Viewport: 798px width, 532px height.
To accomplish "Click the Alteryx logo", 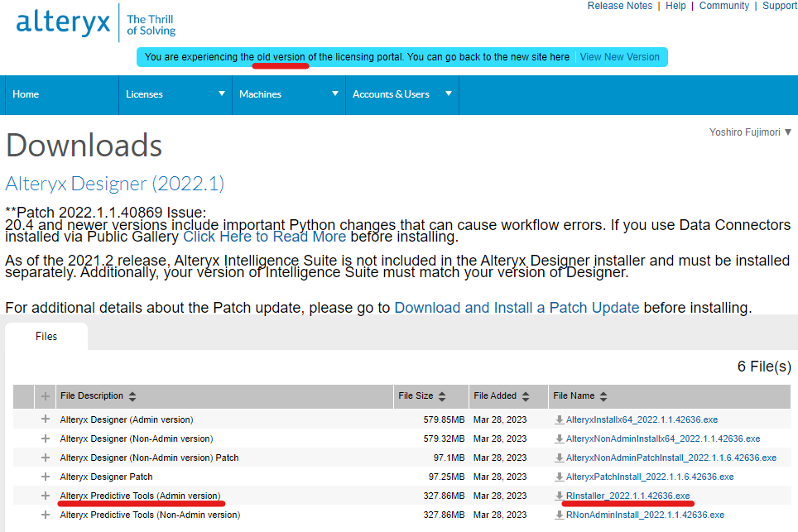I will [62, 22].
